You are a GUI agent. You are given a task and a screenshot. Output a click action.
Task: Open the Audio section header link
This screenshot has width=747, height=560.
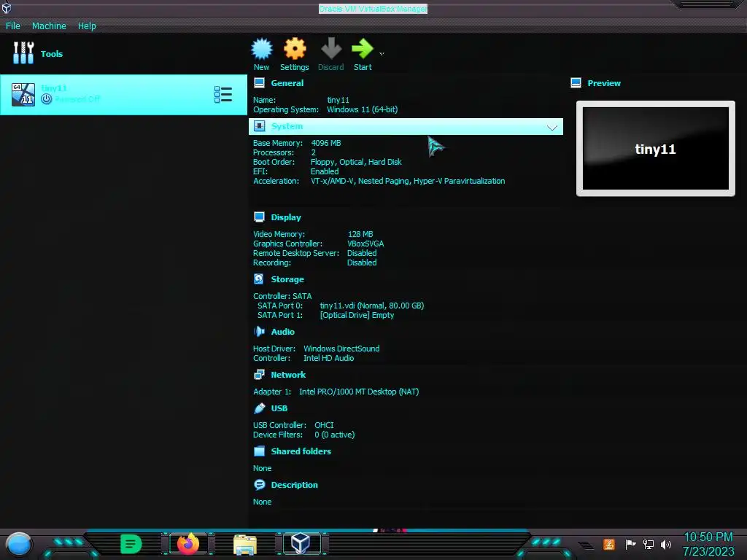click(x=282, y=332)
